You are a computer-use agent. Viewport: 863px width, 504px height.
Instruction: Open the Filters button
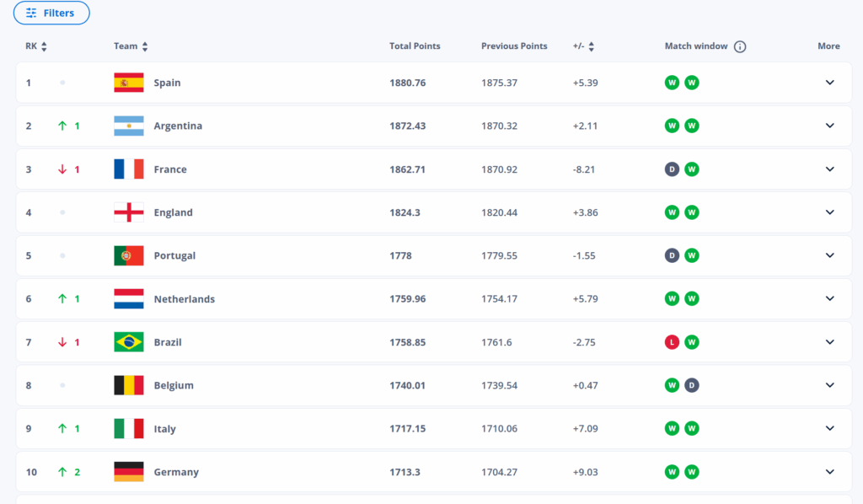click(51, 13)
